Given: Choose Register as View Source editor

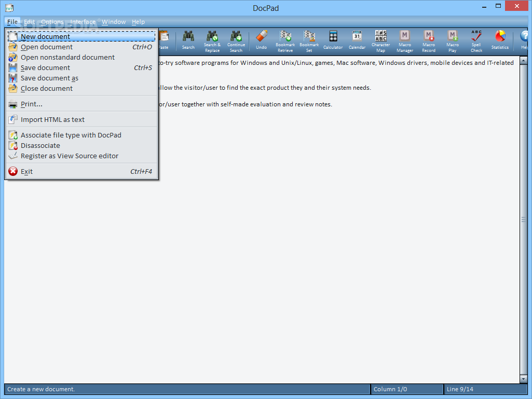Looking at the screenshot, I should pos(81,156).
